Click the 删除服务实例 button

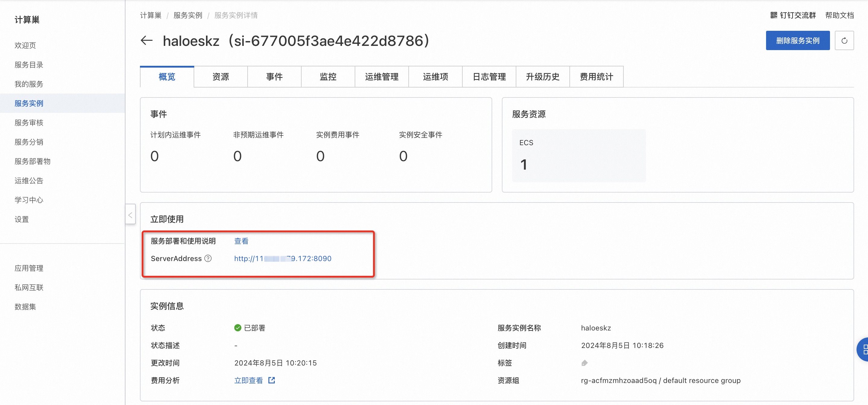click(x=797, y=41)
